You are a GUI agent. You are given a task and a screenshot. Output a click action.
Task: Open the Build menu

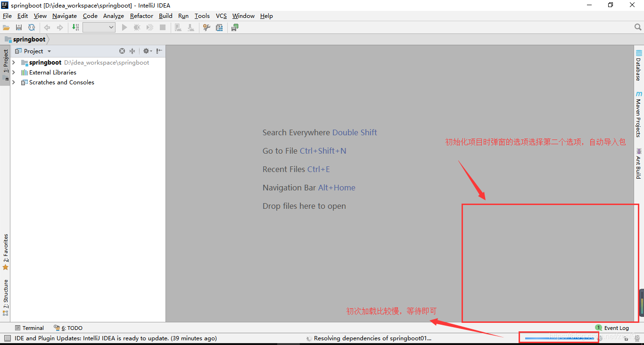tap(165, 16)
